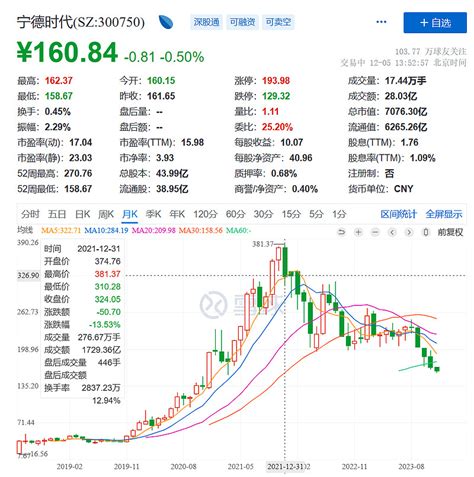Click the MA60 indicator label

point(239,230)
